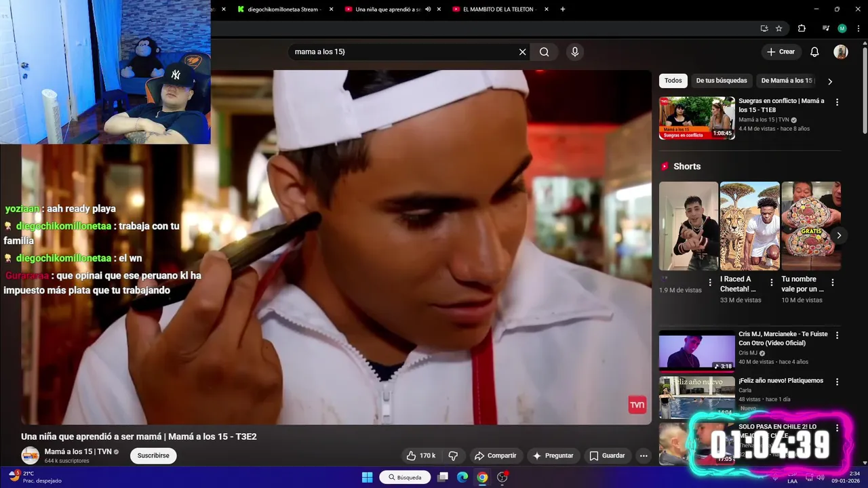Open options for 'SOLO PASA EN CHILE 2' video
This screenshot has height=488, width=868.
[x=837, y=428]
